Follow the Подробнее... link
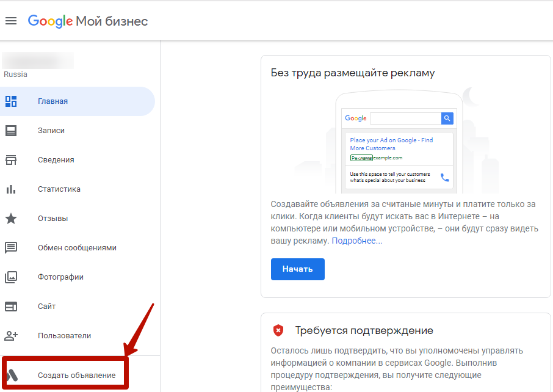Image resolution: width=553 pixels, height=392 pixels. [357, 241]
